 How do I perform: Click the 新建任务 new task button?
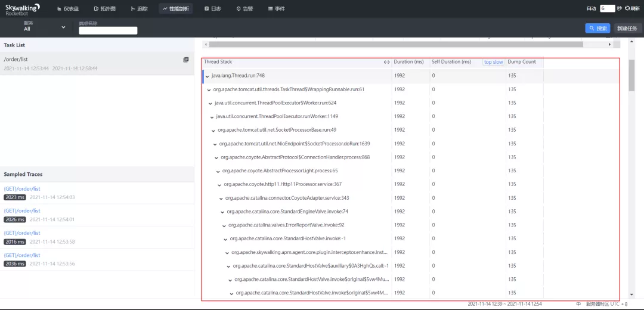pos(627,29)
